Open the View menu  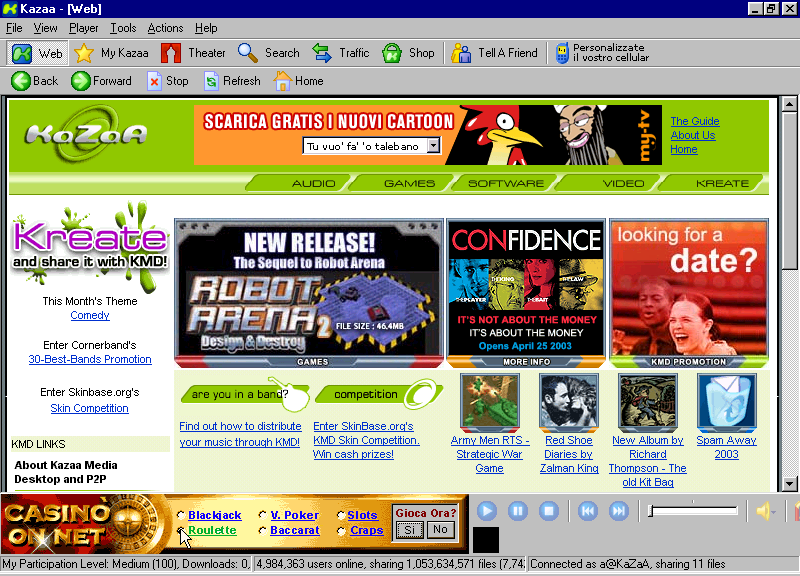pos(45,28)
